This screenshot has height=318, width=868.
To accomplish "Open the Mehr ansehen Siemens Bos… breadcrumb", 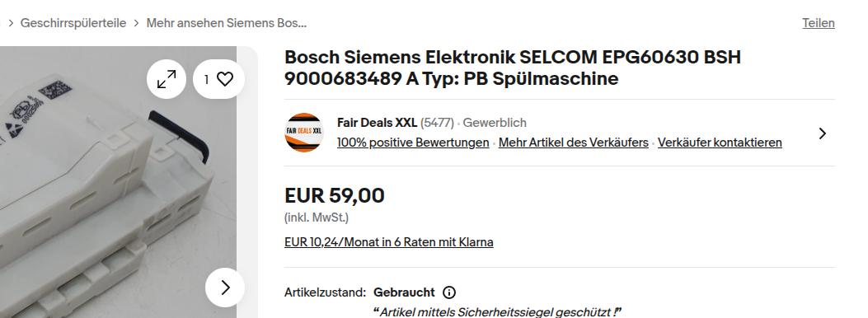I will 227,23.
